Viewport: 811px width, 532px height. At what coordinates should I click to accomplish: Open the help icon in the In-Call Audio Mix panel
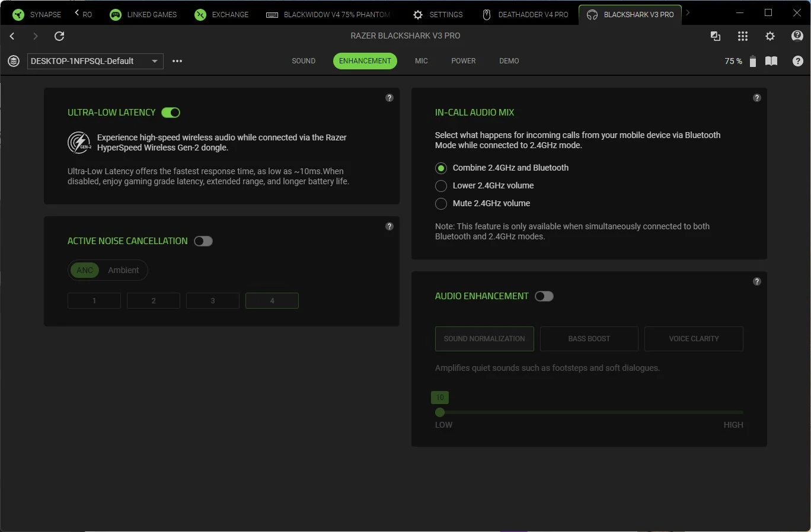click(x=756, y=98)
